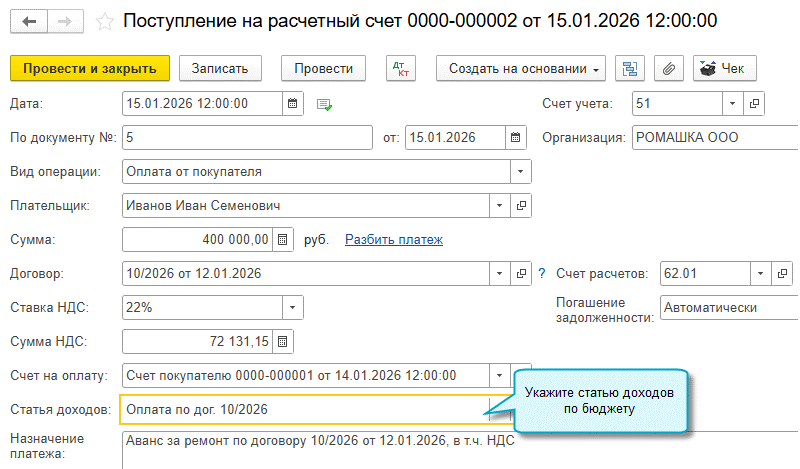Open calendar picker for Дата field
Image resolution: width=800 pixels, height=469 pixels.
pyautogui.click(x=293, y=104)
